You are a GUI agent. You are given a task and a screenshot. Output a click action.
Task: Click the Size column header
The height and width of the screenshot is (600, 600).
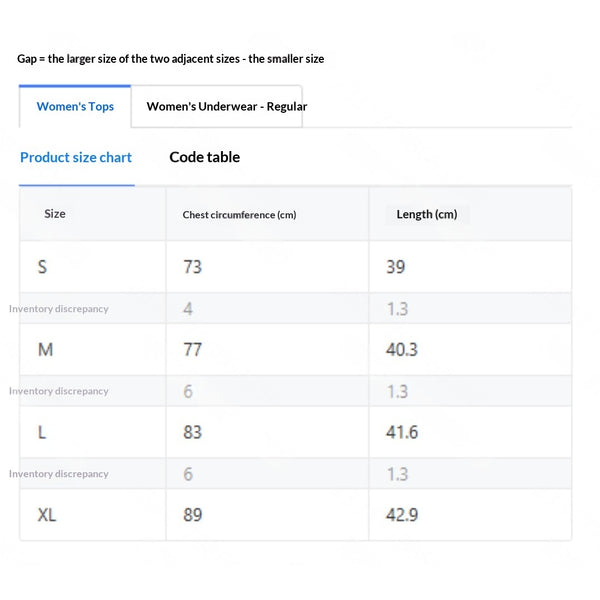(55, 214)
